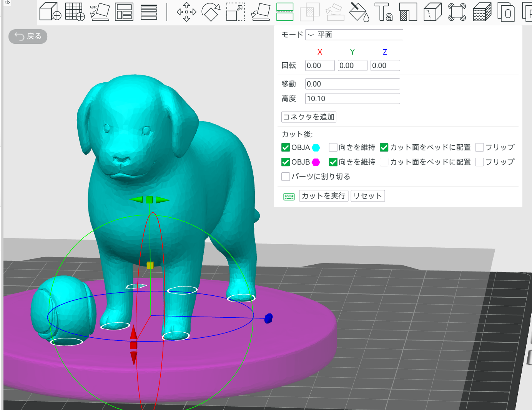The image size is (532, 410).
Task: Click the greyed overlapping squares mesh boolean icon
Action: coord(309,12)
